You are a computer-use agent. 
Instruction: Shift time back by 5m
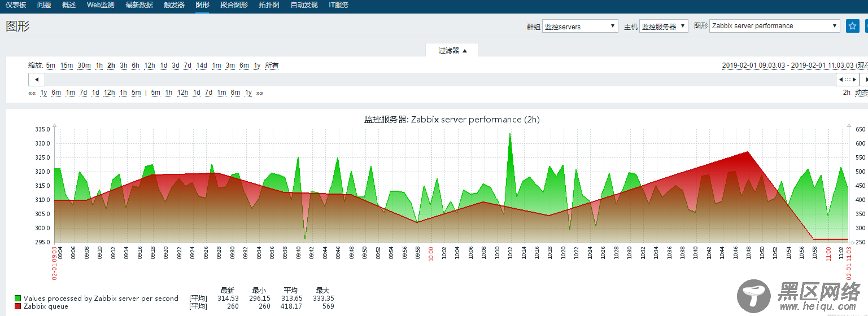(136, 93)
